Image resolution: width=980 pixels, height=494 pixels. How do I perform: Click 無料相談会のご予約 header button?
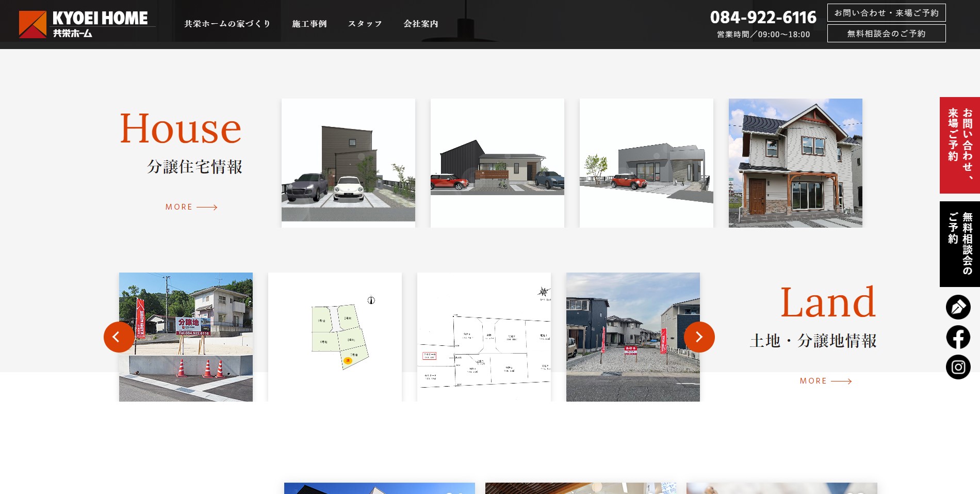(887, 34)
